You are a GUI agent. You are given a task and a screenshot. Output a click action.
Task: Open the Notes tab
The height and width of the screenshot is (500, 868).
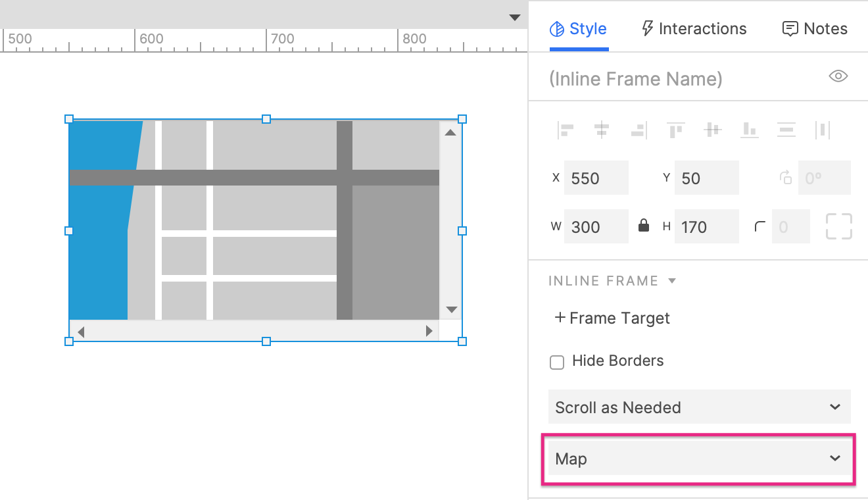[815, 29]
